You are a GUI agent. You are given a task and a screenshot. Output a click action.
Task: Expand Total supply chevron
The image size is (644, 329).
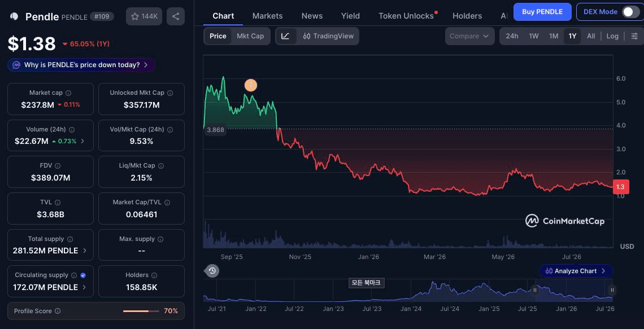click(85, 251)
